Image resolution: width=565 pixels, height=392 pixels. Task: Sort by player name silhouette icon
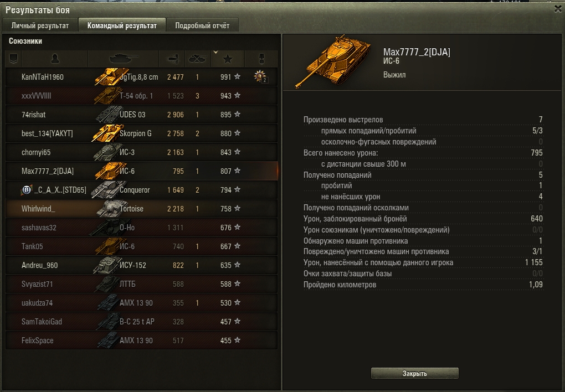pos(55,58)
